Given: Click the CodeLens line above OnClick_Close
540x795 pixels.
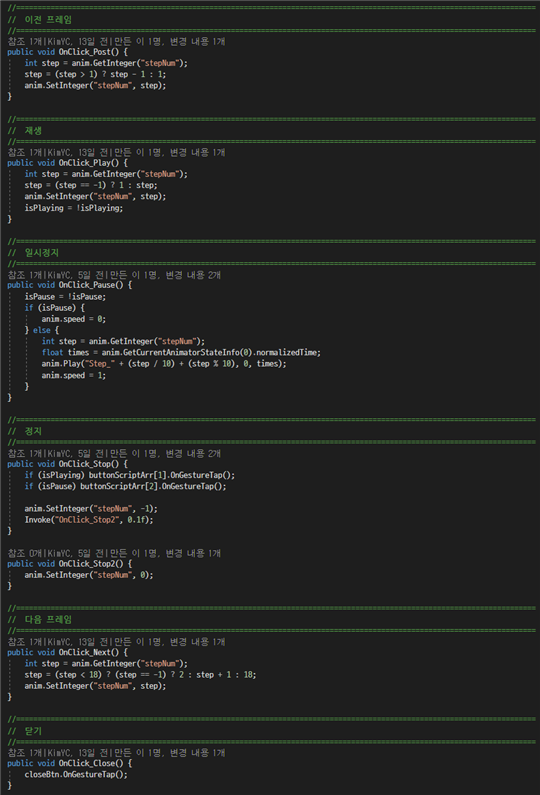Looking at the screenshot, I should tap(116, 753).
